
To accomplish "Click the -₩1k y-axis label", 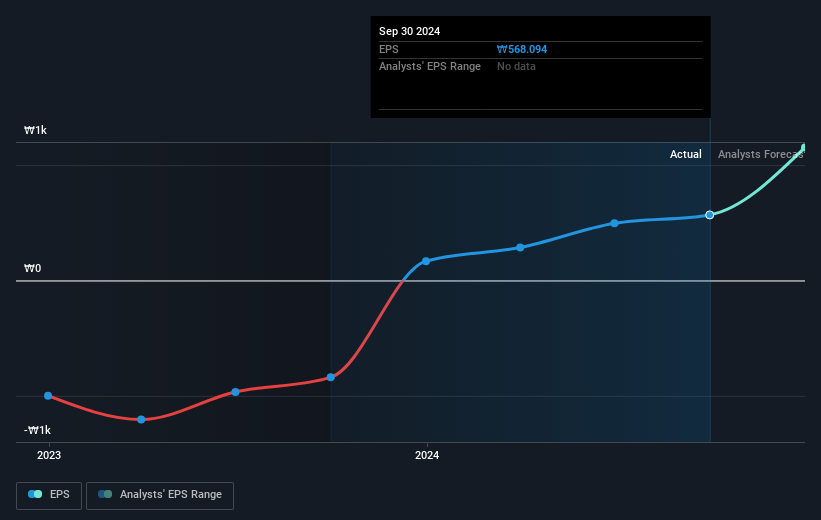I will pyautogui.click(x=37, y=430).
